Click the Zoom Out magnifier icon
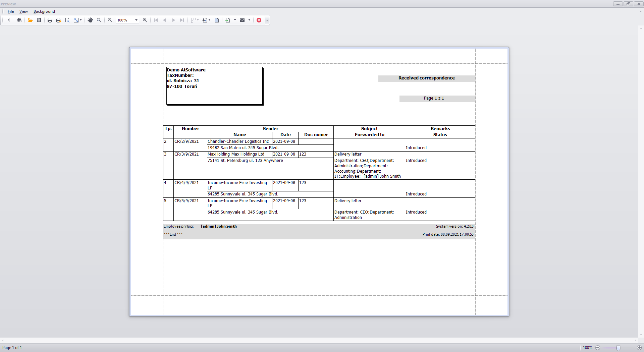The width and height of the screenshot is (644, 352). [x=110, y=20]
